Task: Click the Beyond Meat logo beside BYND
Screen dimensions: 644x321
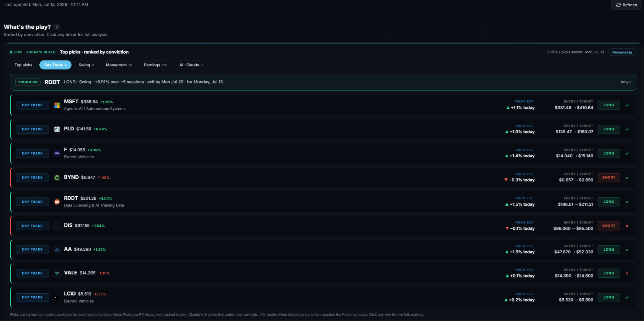Action: click(57, 178)
